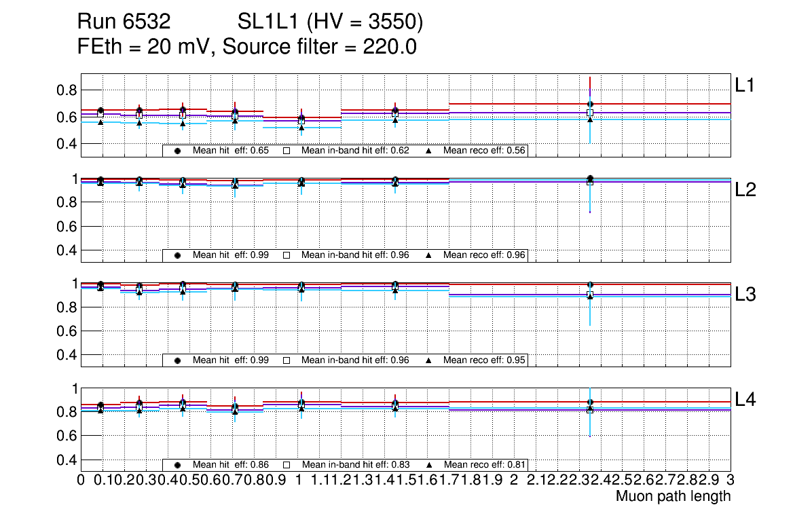Click the open square marker in L3 legend
Image resolution: width=812 pixels, height=524 pixels.
pos(287,360)
